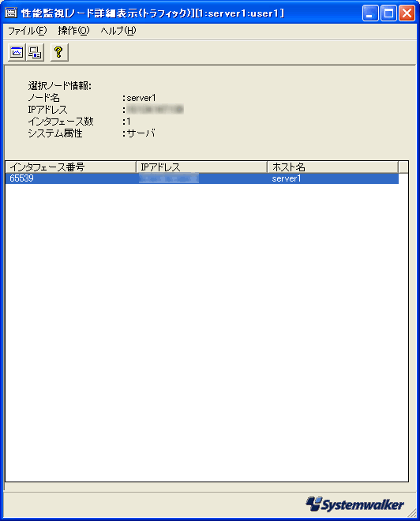Click the blurred IP address cell in row
420x521 pixels.
coord(169,178)
